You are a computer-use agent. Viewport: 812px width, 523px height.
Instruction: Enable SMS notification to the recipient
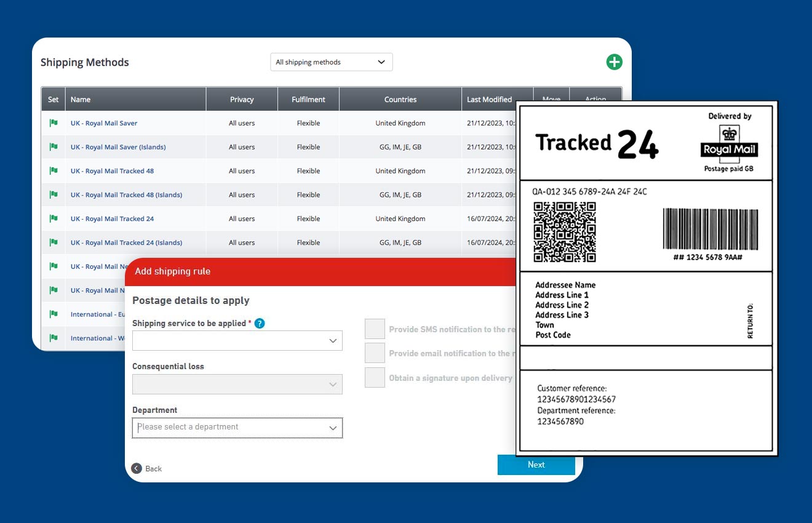[375, 329]
